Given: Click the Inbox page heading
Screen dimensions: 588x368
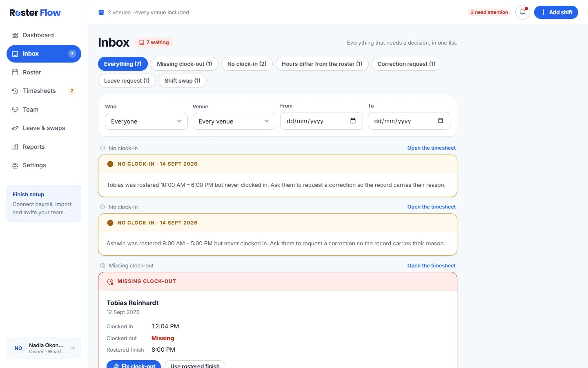Looking at the screenshot, I should click(x=114, y=43).
